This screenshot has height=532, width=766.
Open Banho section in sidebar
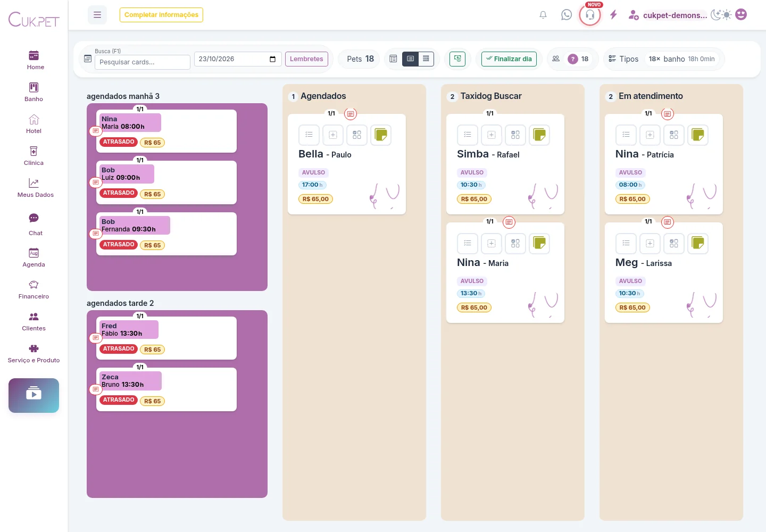[34, 92]
